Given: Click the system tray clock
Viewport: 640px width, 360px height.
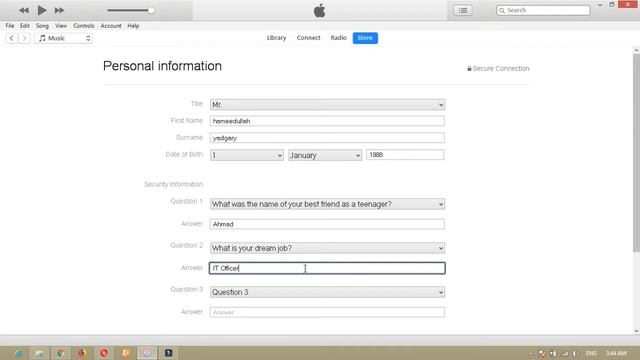Looking at the screenshot, I should tap(616, 353).
